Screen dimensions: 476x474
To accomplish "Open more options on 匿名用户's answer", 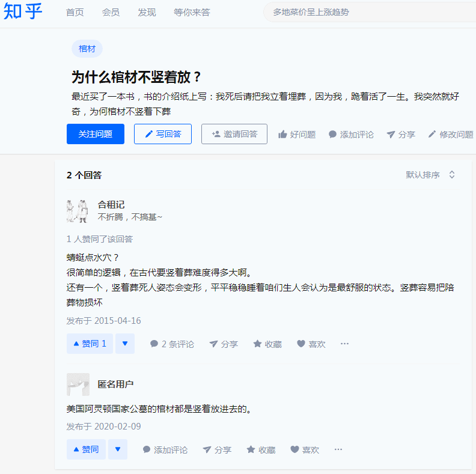I will (338, 449).
